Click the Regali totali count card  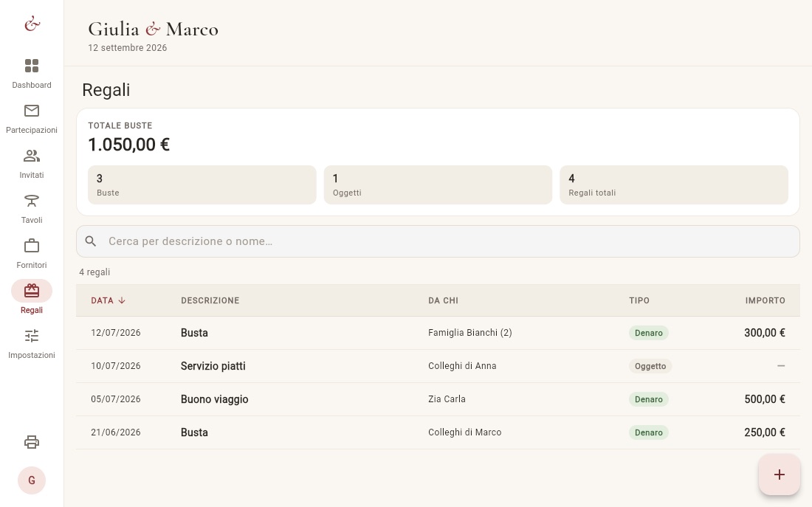click(674, 185)
